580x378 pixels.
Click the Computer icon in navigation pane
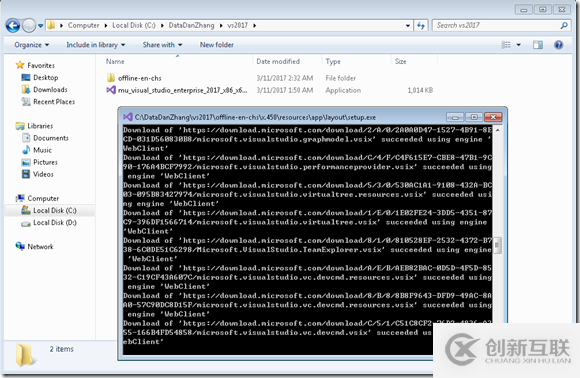20,198
